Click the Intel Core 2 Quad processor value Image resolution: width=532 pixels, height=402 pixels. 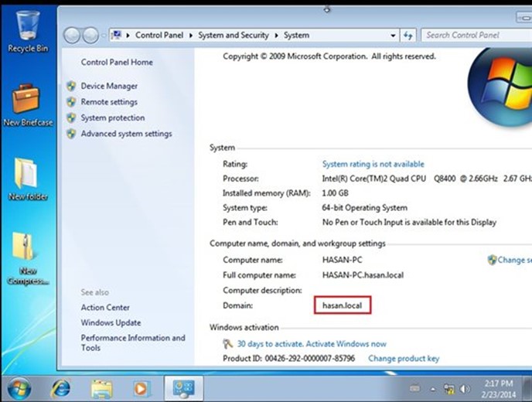click(427, 179)
